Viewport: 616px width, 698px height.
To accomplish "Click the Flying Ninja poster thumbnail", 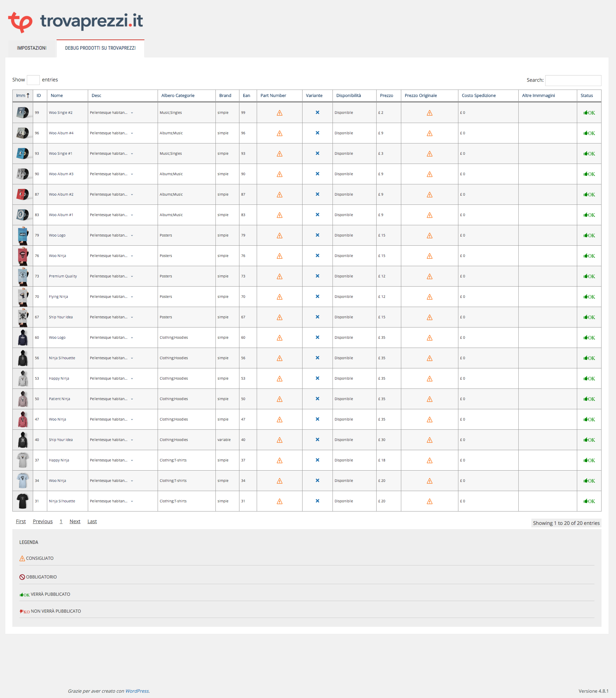I will click(23, 297).
